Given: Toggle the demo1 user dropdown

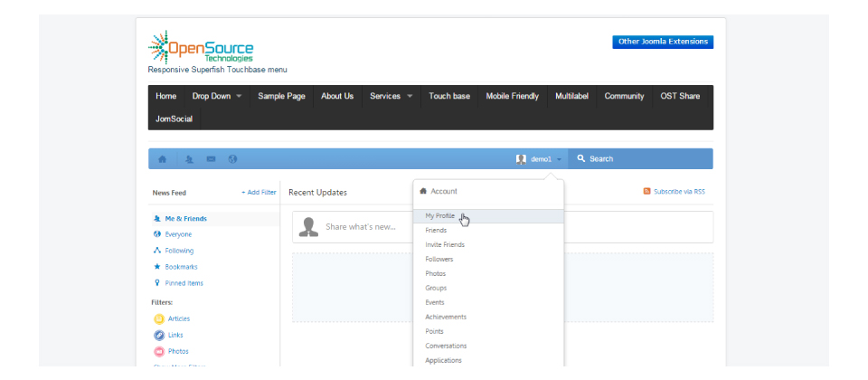Looking at the screenshot, I should click(540, 159).
